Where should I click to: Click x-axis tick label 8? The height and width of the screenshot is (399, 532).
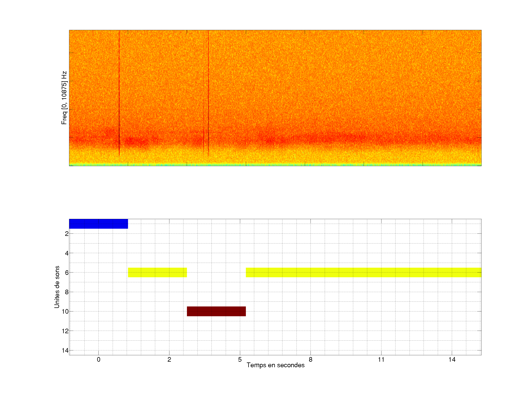pyautogui.click(x=311, y=359)
